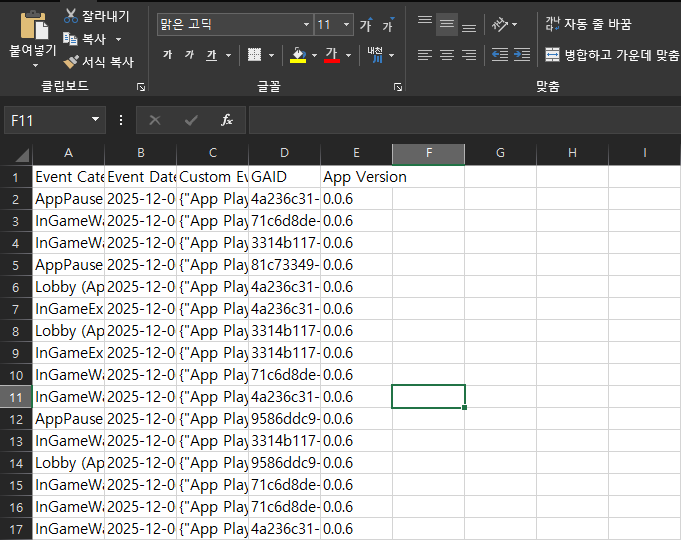Screen dimensions: 681x540
Task: Open font color picker dropdown
Action: pos(348,55)
